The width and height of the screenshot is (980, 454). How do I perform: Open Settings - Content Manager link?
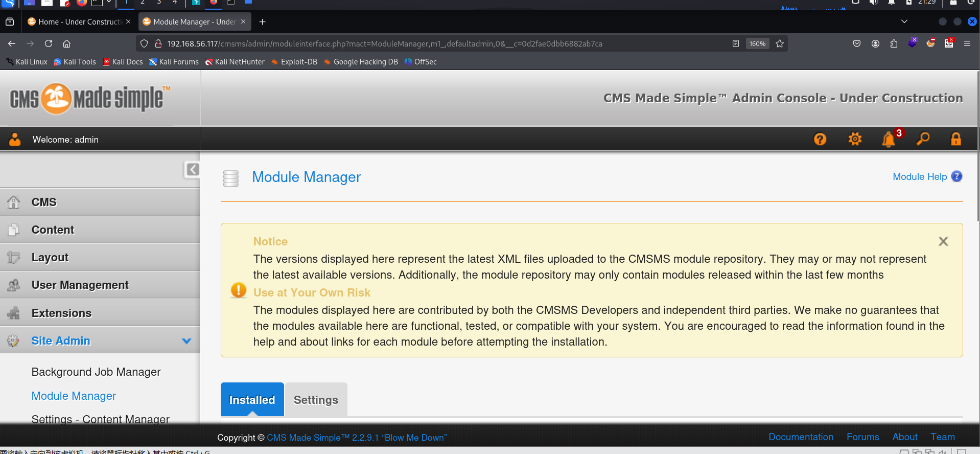coord(100,419)
